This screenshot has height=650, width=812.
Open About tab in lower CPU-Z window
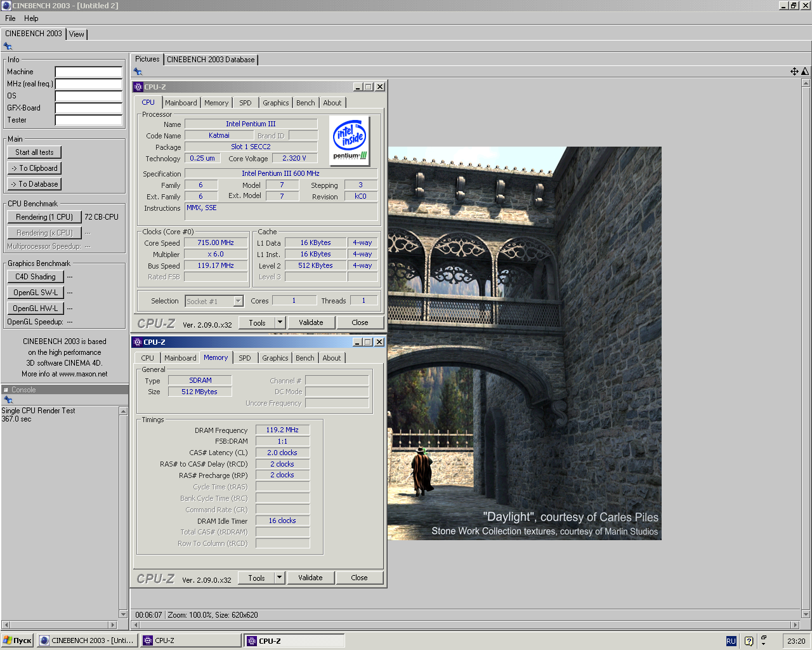click(332, 358)
